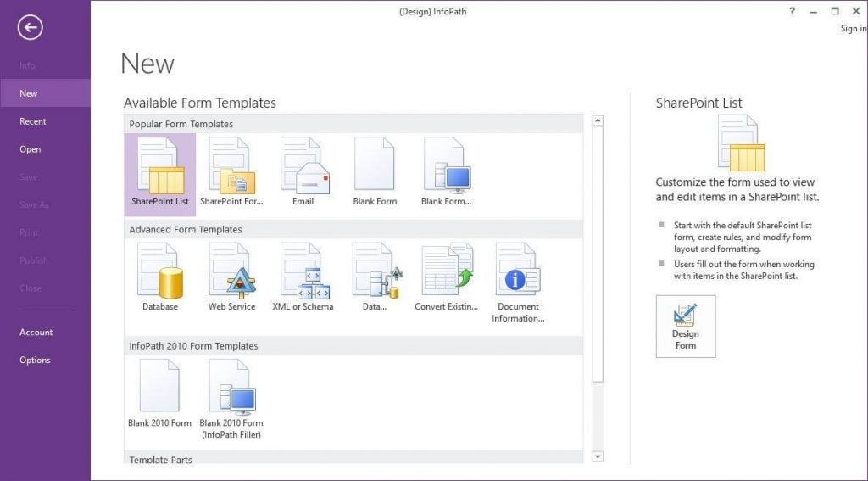The width and height of the screenshot is (868, 481).
Task: Choose the SharePoint Form Library template
Action: tap(231, 172)
